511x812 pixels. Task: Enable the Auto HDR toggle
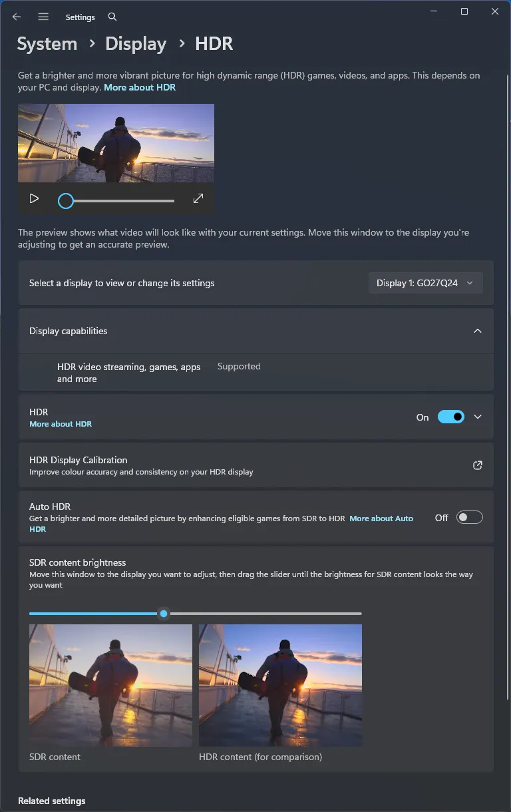click(469, 517)
